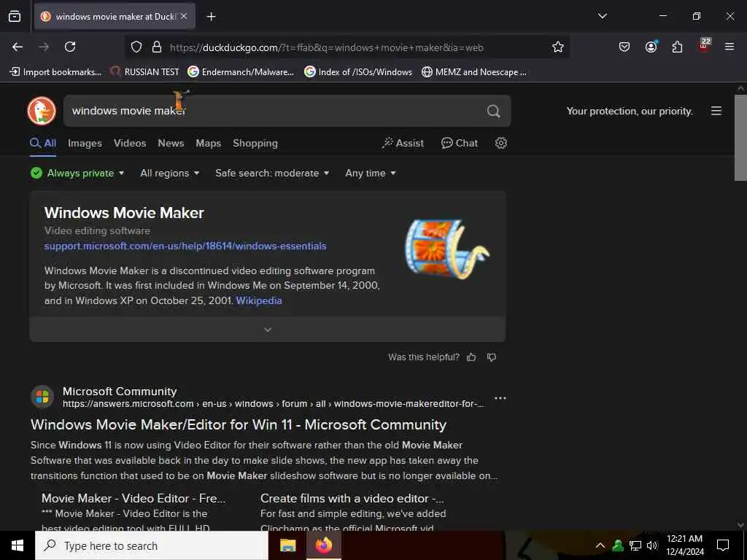Expand the All regions dropdown
Viewport: 747px width, 560px height.
169,173
